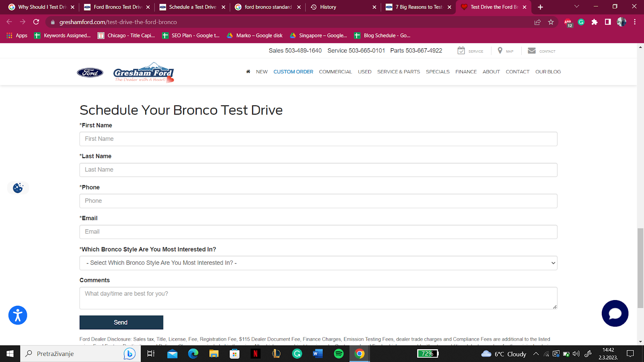This screenshot has height=362, width=644.
Task: Open the 'Keywords Assigned...' bookmark
Action: pyautogui.click(x=62, y=35)
